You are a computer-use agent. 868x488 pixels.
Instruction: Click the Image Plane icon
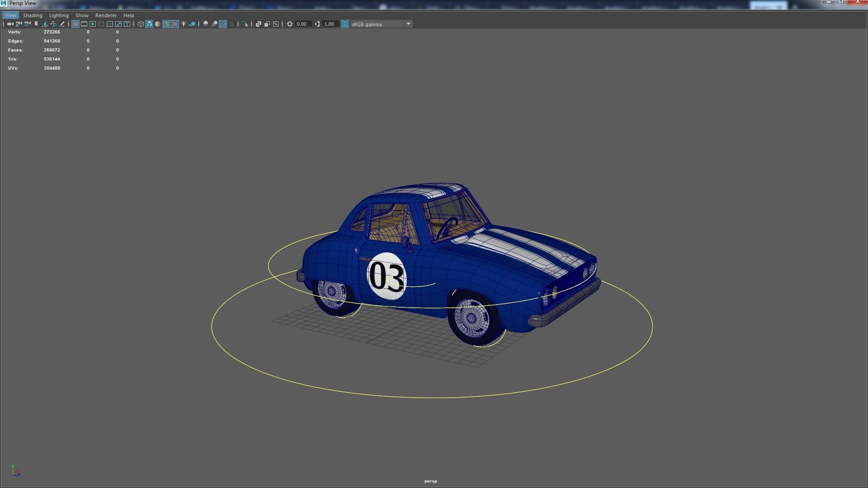[x=45, y=24]
